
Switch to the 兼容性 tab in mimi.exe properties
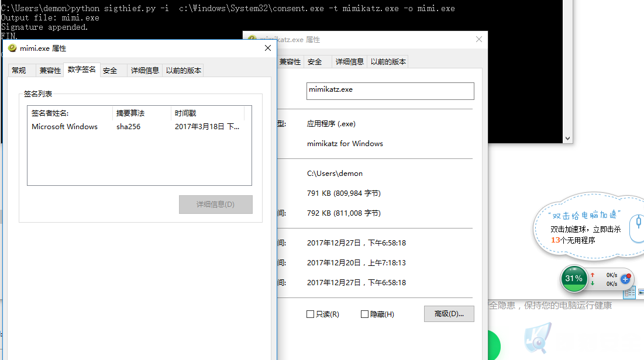[50, 71]
